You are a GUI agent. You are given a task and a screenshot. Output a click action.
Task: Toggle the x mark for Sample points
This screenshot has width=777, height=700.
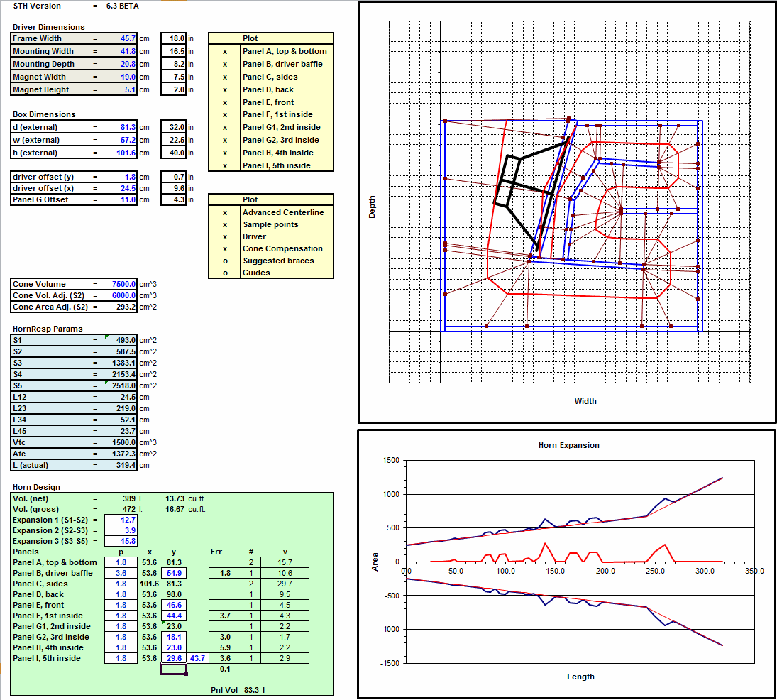[225, 224]
